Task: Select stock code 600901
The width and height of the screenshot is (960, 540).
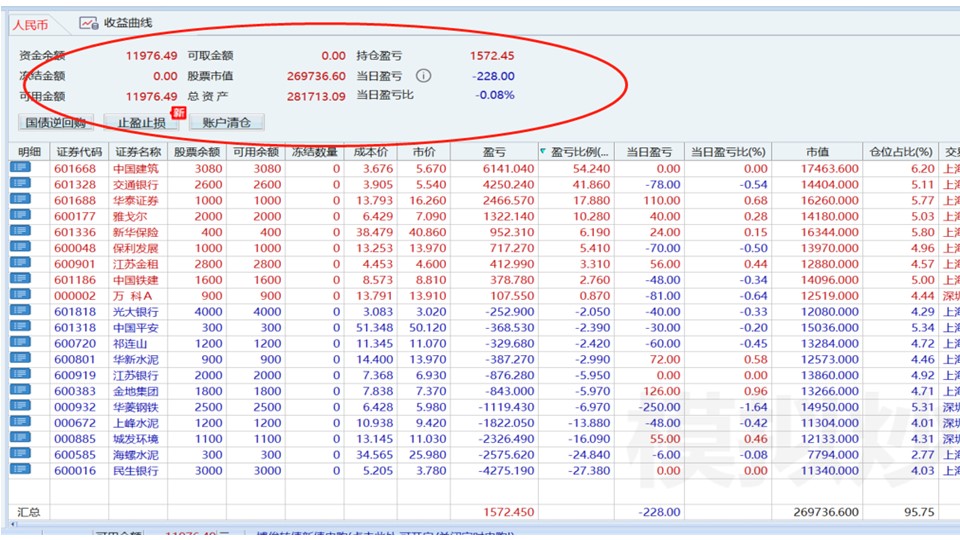Action: tap(75, 264)
